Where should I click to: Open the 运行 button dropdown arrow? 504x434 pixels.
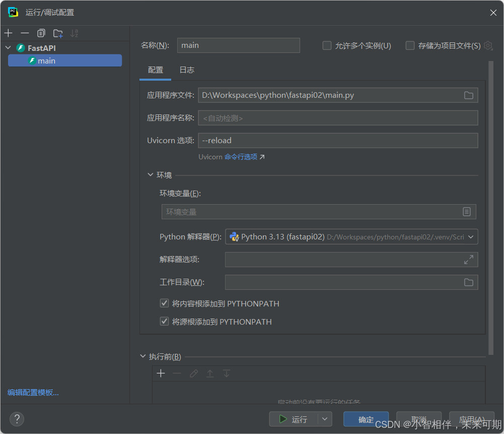(325, 419)
